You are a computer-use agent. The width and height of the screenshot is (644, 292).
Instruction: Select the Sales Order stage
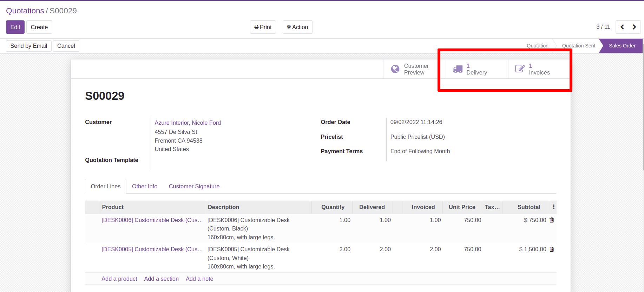point(622,46)
